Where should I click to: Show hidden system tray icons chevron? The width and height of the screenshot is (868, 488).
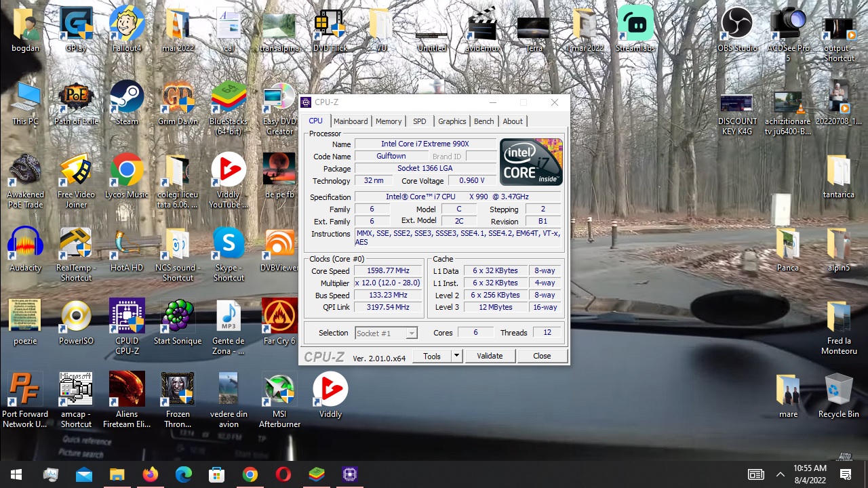tap(781, 474)
